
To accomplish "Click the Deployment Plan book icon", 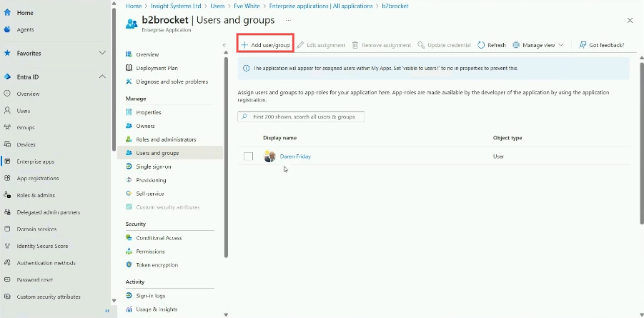I will [x=129, y=68].
